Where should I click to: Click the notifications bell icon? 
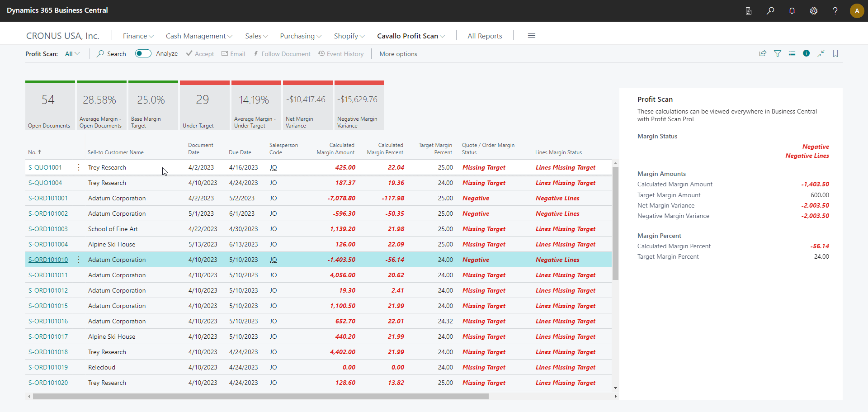click(x=792, y=11)
